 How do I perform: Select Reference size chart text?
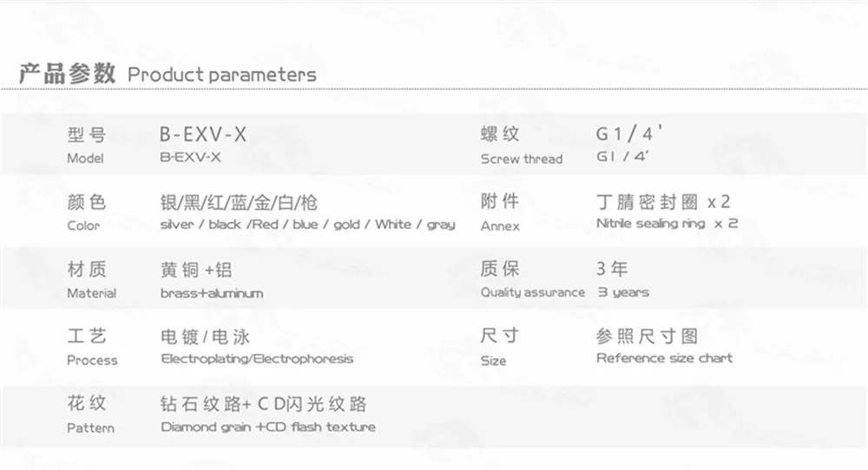tap(664, 358)
